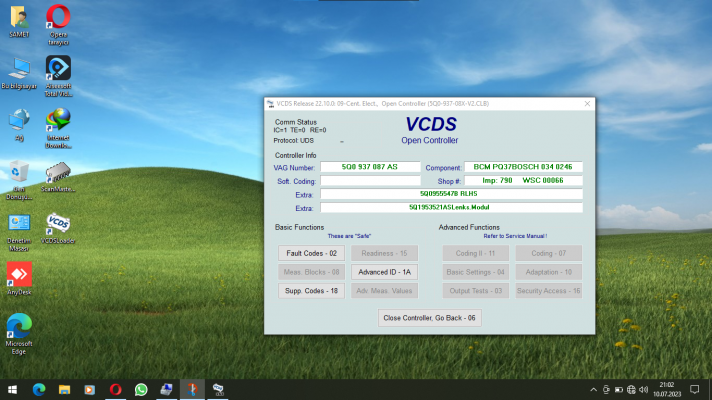
Task: Open the media player taskbar icon
Action: [90, 390]
